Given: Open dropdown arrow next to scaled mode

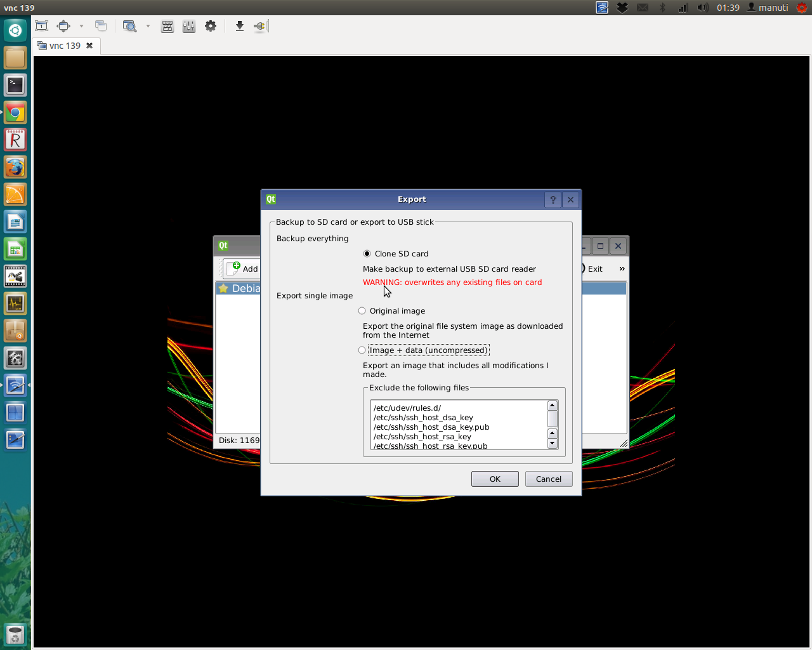Looking at the screenshot, I should [81, 26].
